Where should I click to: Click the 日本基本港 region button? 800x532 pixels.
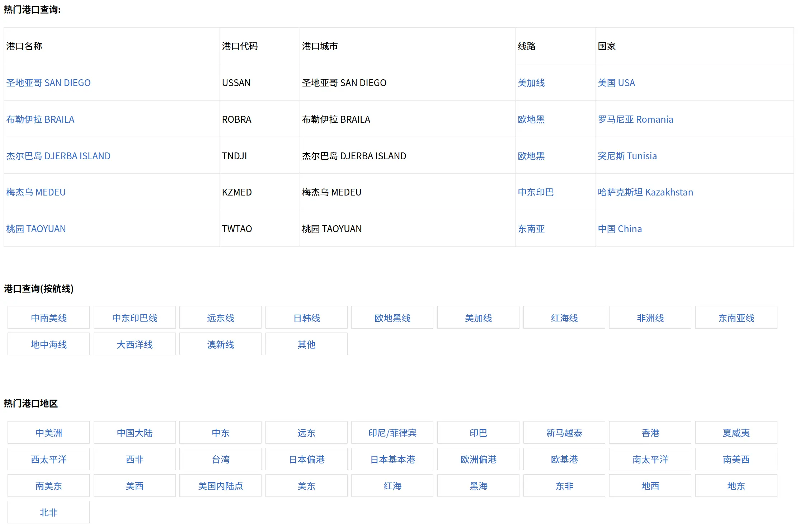coord(392,459)
